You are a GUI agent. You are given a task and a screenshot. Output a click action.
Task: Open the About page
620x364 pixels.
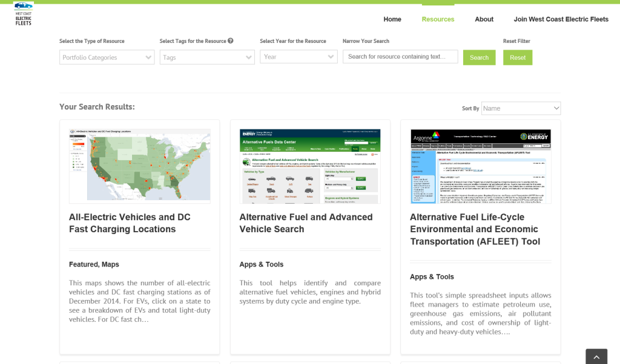point(484,19)
